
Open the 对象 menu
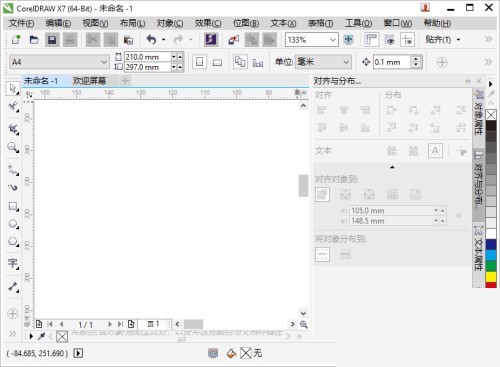click(170, 23)
